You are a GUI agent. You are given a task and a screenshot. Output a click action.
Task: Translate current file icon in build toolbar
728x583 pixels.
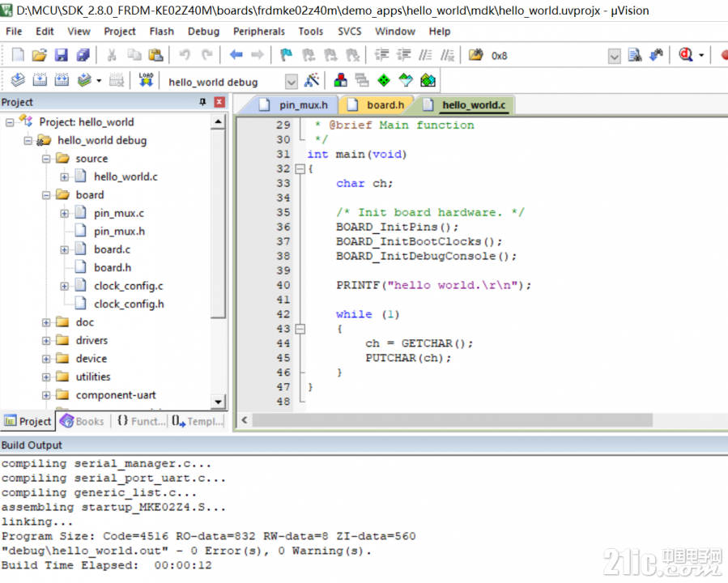tap(18, 80)
